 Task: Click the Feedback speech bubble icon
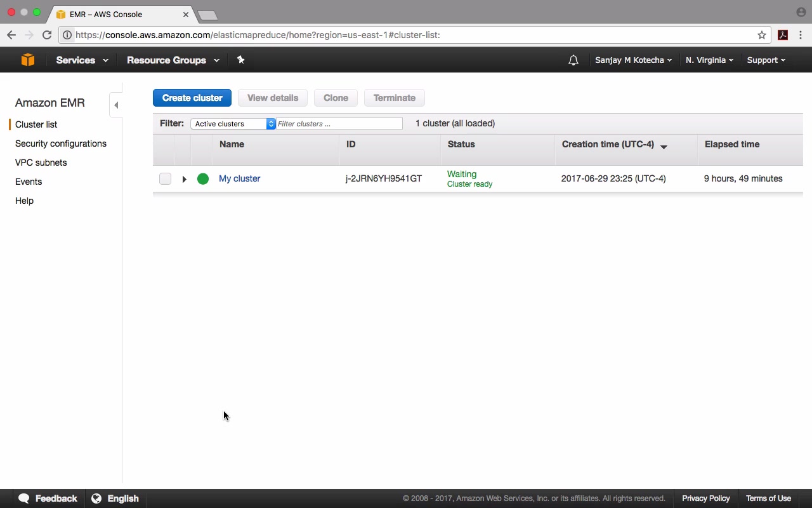click(24, 498)
